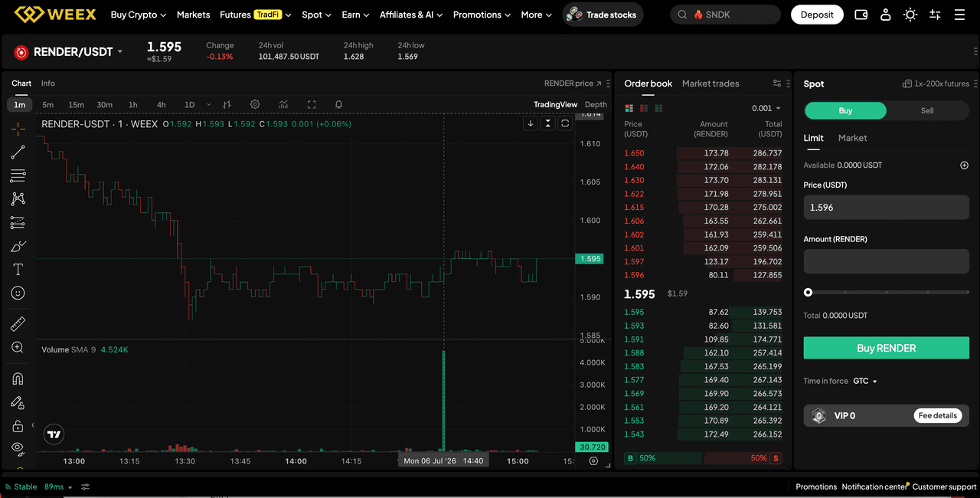Click the chart reset loop button

[566, 123]
